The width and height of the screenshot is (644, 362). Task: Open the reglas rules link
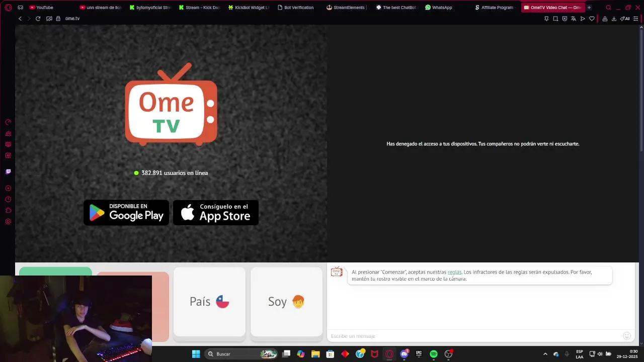point(454,272)
